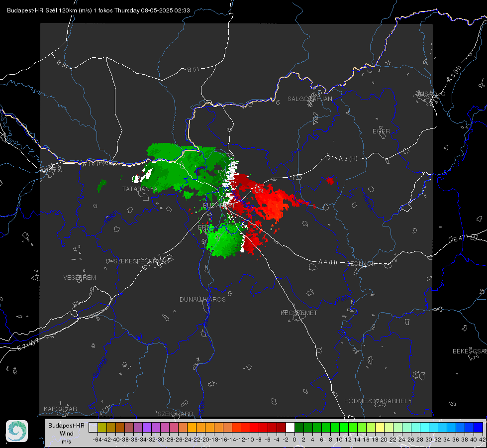The image size is (487, 448).
Task: Select the olive -64 legend swatch
Action: tap(102, 427)
